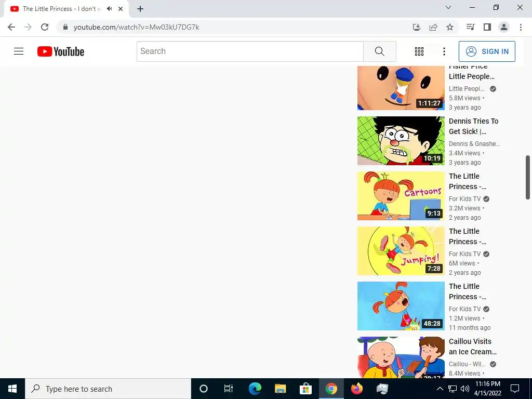
Task: Open a new browser tab
Action: point(140,9)
